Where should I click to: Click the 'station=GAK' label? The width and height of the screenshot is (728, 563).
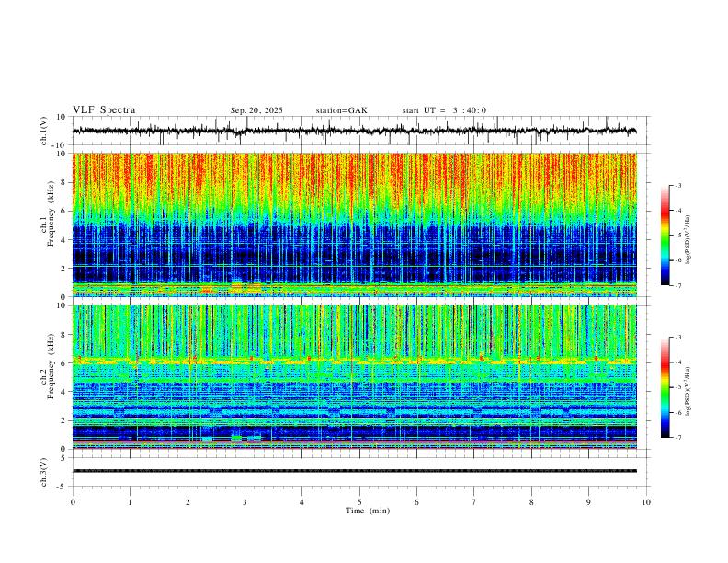[x=341, y=110]
